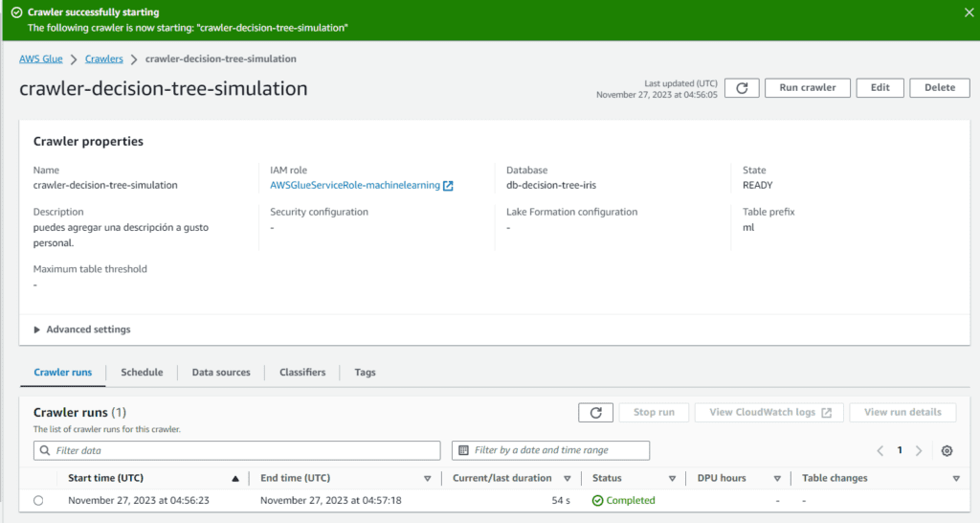Click the Filter data search field

[x=237, y=450]
